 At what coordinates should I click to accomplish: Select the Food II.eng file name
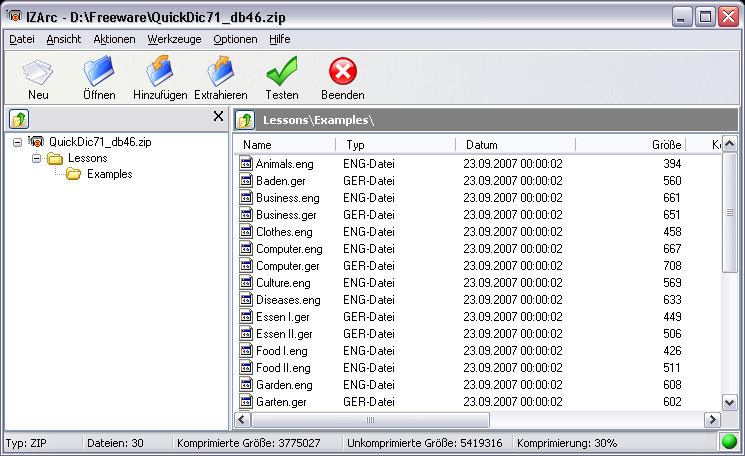tap(283, 368)
